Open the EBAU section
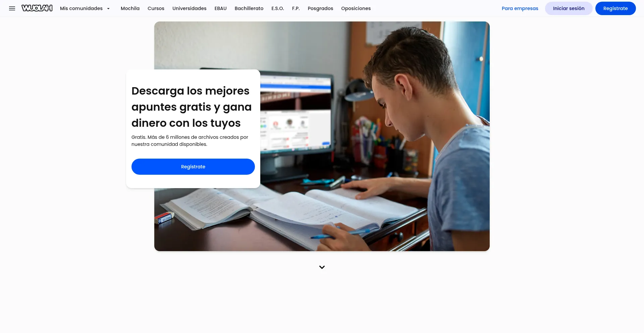Image resolution: width=644 pixels, height=333 pixels. click(x=221, y=8)
